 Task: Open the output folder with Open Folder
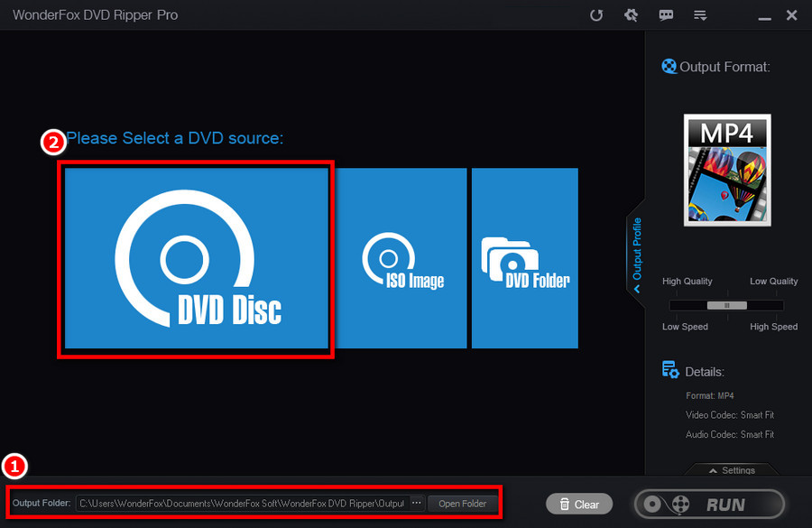tap(463, 504)
